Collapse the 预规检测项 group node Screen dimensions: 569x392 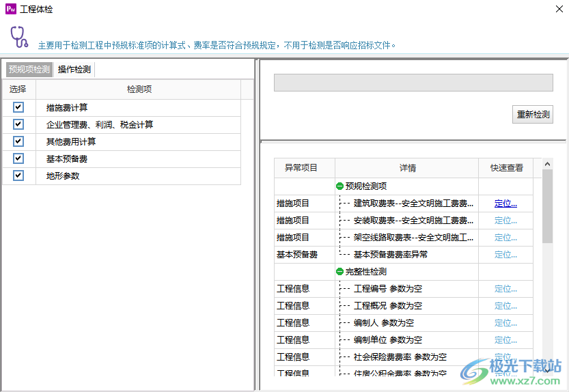coord(339,186)
